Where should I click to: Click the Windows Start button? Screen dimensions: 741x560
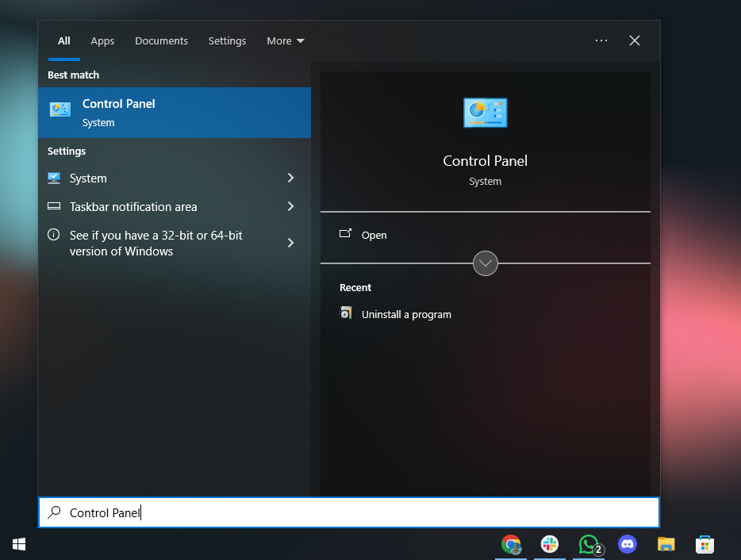pos(19,544)
